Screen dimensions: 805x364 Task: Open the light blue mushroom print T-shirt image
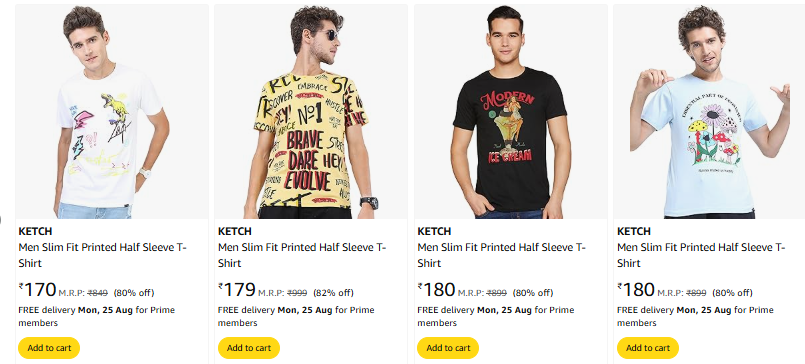(x=710, y=112)
